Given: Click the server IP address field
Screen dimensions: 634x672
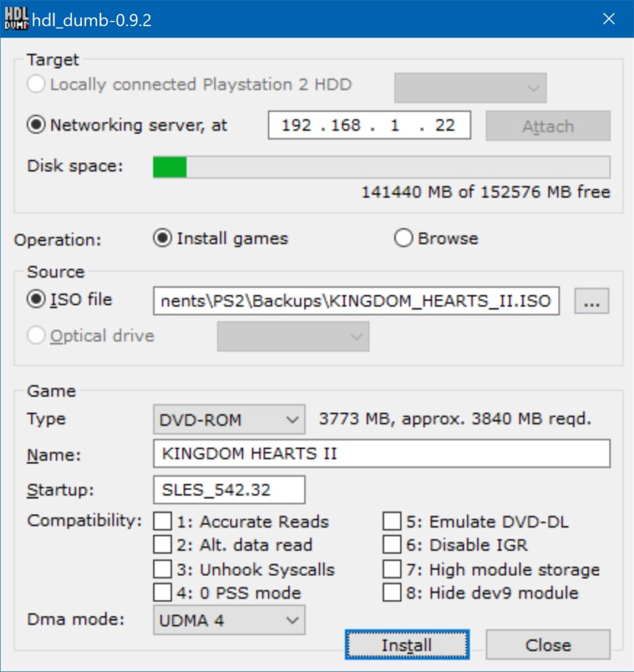Looking at the screenshot, I should click(368, 125).
